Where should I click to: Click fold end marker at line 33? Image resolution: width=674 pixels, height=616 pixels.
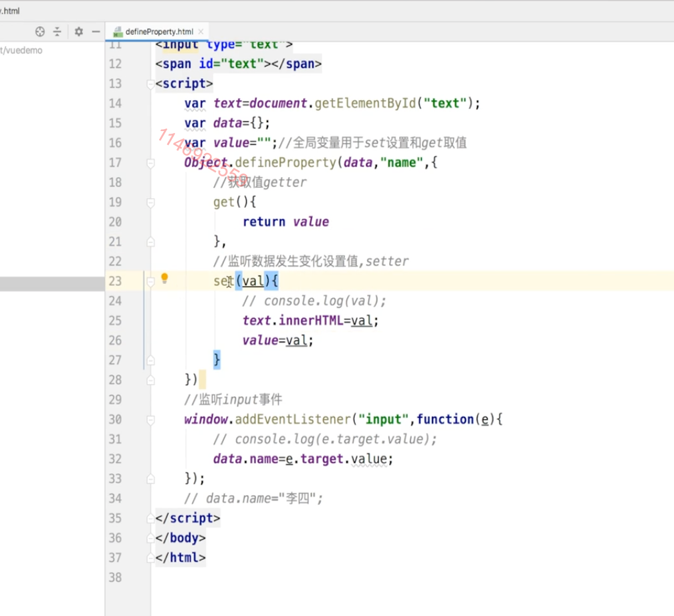tap(150, 479)
